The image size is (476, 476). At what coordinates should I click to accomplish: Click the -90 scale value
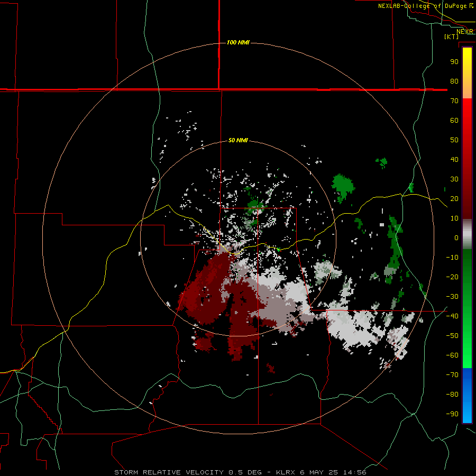pyautogui.click(x=452, y=414)
